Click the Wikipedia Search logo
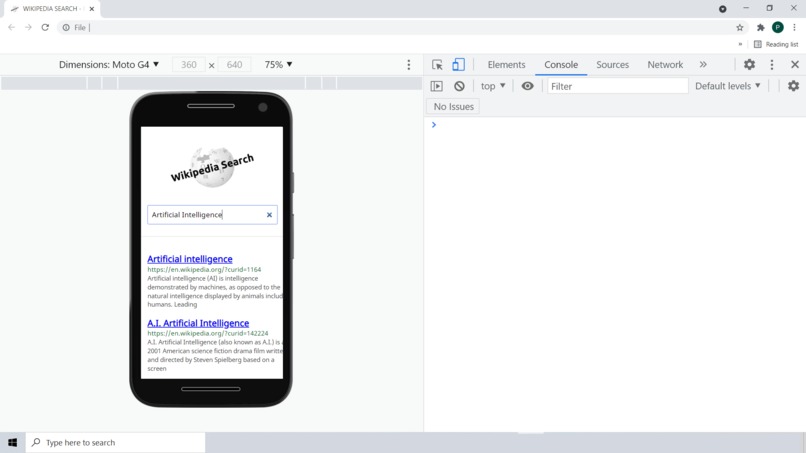This screenshot has height=453, width=806. [x=212, y=168]
